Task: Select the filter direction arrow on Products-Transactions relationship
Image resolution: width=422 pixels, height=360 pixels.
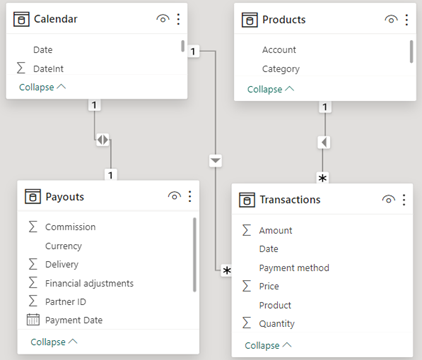Action: [x=324, y=142]
